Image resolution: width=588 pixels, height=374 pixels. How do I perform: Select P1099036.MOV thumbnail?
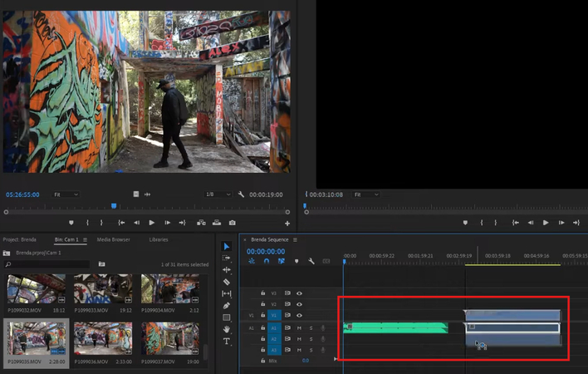(x=103, y=338)
